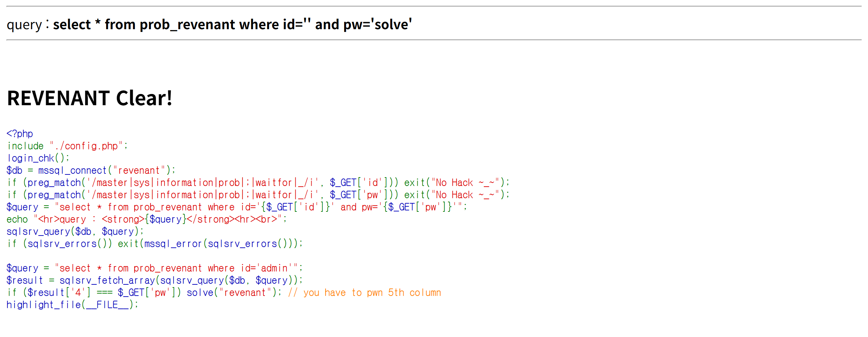Click the pw='solve' value in the query header
The image size is (868, 337).
click(378, 25)
